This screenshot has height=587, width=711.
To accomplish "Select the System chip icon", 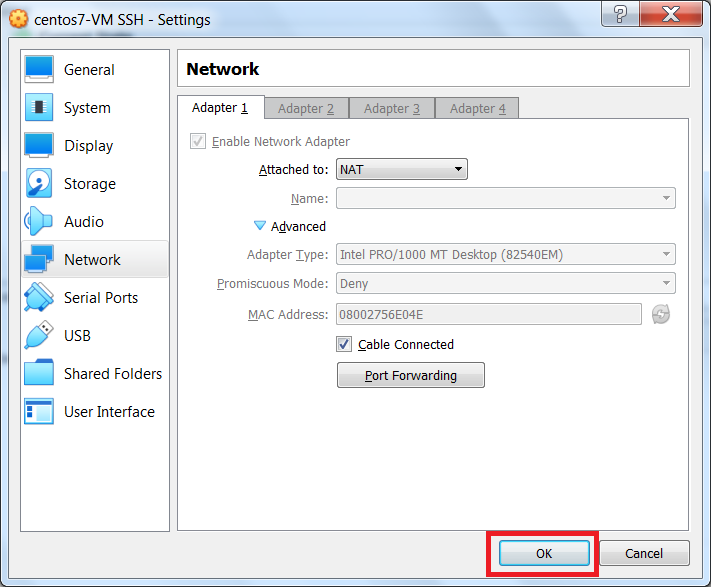I will [39, 107].
